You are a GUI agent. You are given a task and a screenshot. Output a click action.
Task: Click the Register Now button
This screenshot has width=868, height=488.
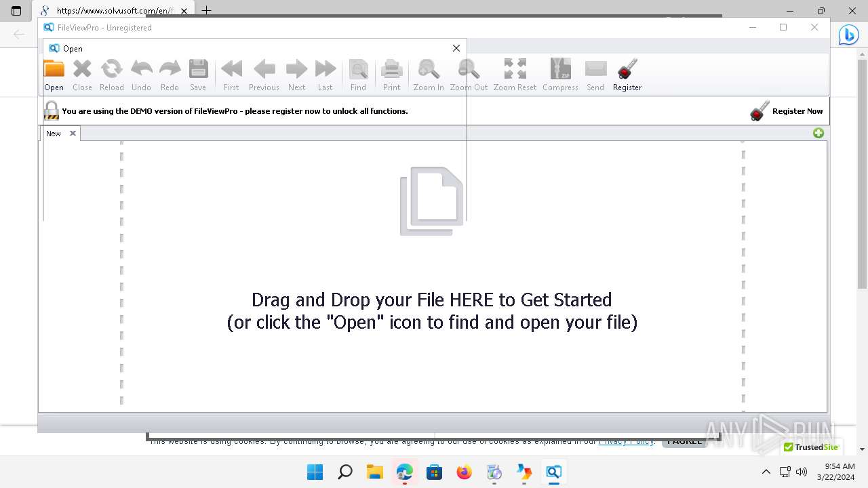pyautogui.click(x=786, y=111)
